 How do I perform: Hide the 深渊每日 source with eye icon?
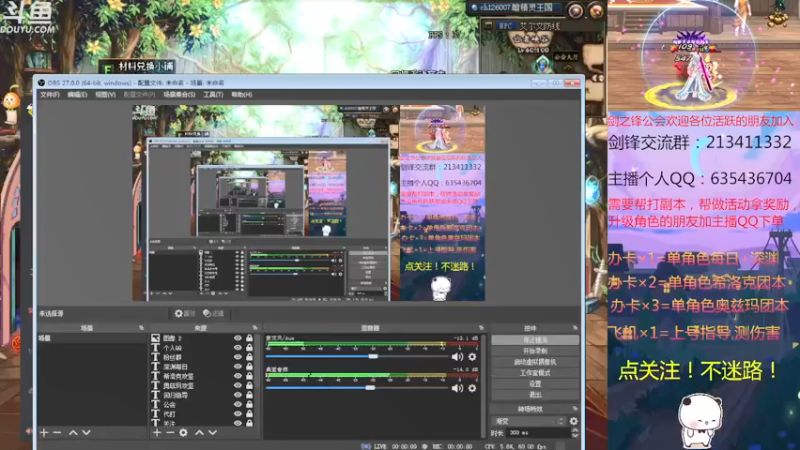[x=238, y=366]
